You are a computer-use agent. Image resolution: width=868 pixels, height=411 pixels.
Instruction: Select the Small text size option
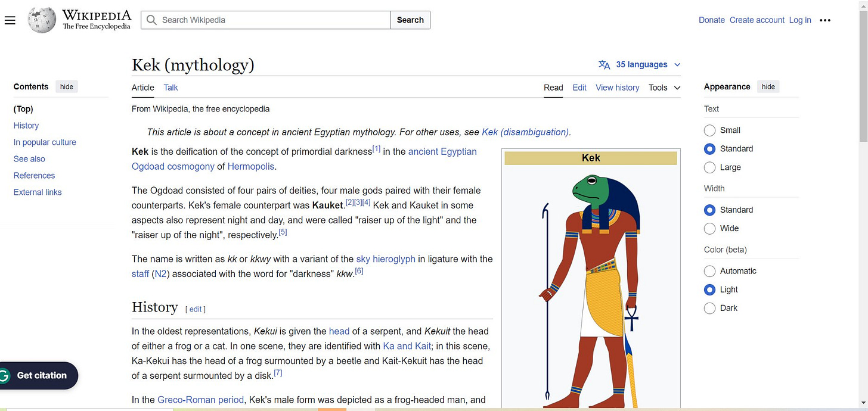tap(709, 130)
